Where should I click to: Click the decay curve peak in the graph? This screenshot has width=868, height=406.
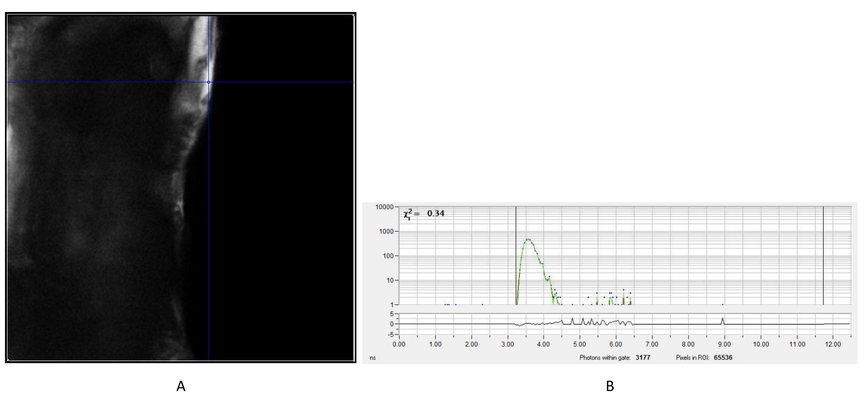[x=528, y=239]
